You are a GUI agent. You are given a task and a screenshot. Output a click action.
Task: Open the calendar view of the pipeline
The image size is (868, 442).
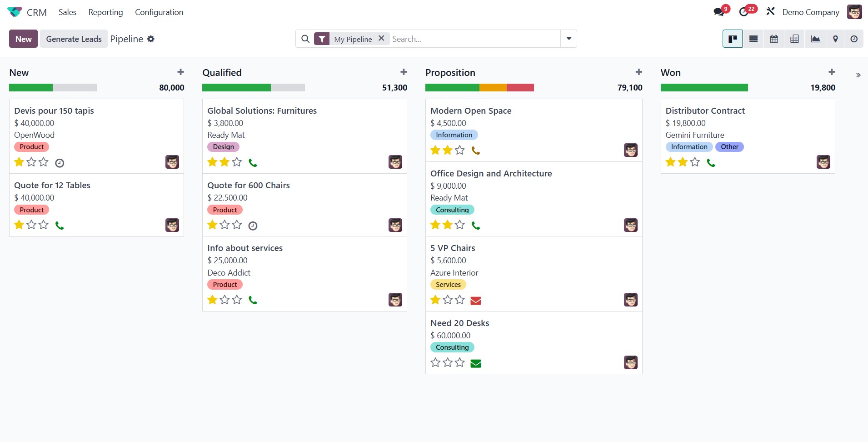(773, 39)
